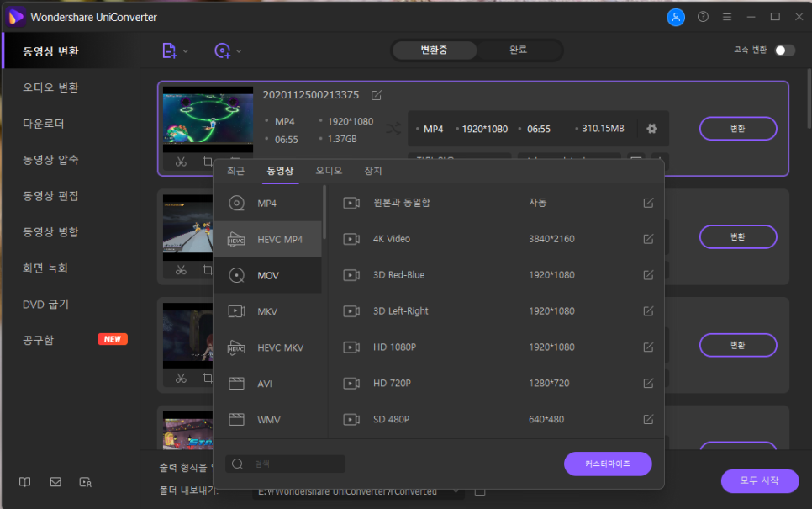
Task: Edit the 4K Video preset settings
Action: (x=648, y=239)
